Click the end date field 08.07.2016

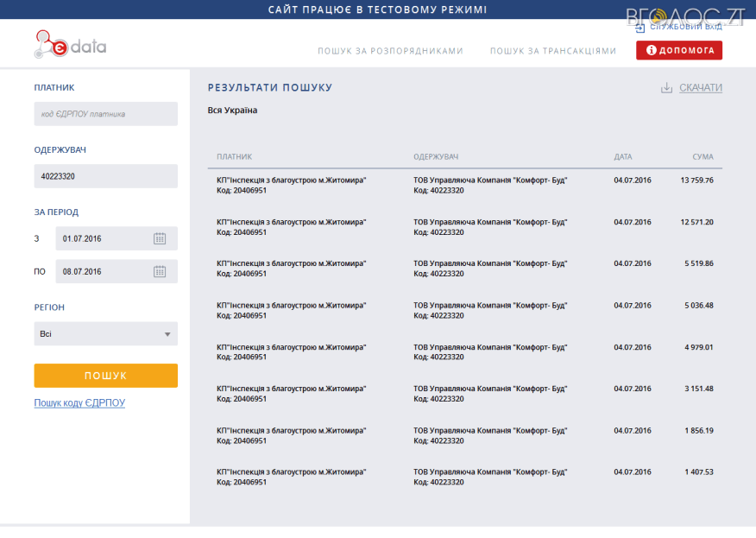(102, 271)
